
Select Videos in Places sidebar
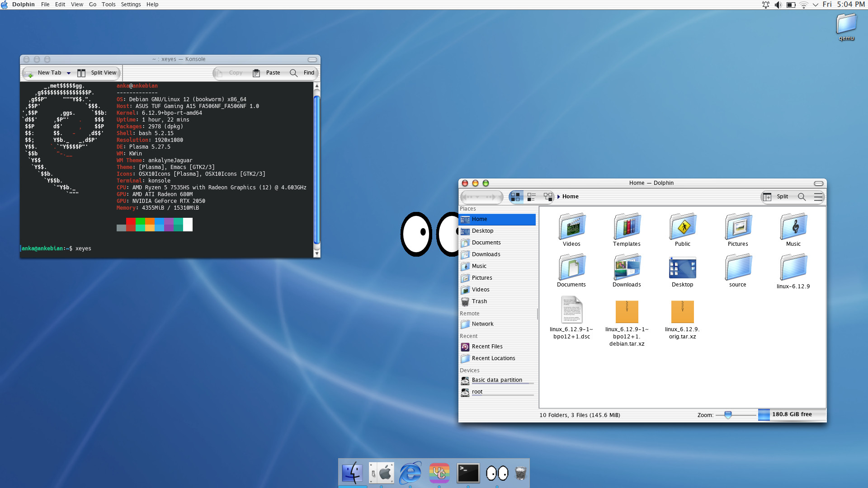(x=497, y=290)
